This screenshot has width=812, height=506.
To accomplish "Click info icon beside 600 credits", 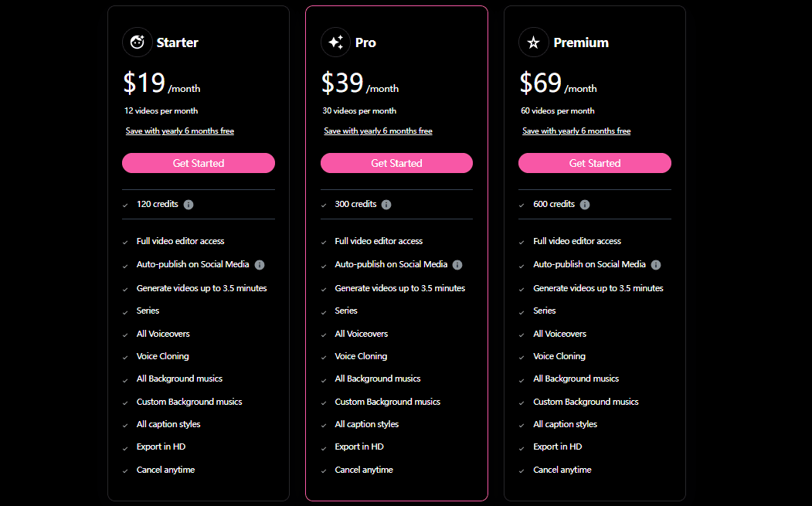I will coord(585,205).
